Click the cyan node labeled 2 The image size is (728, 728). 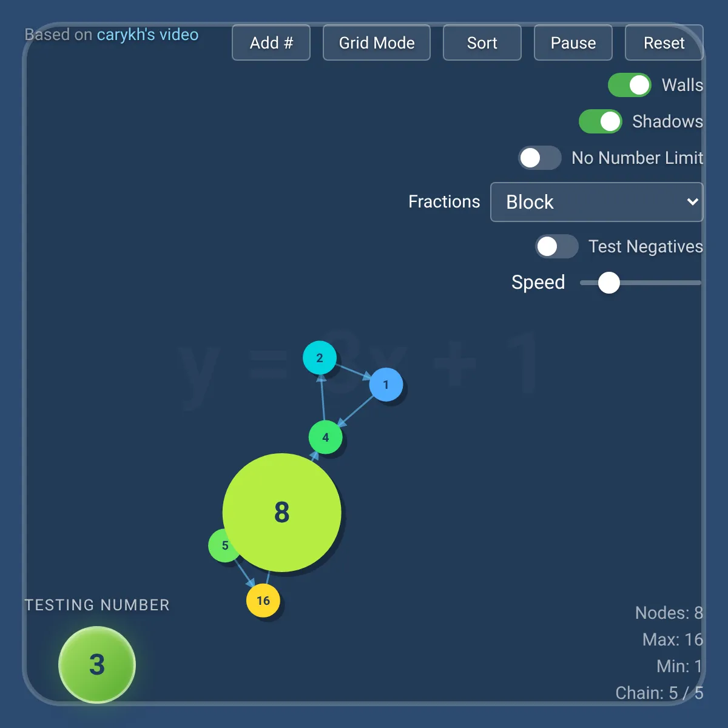320,358
